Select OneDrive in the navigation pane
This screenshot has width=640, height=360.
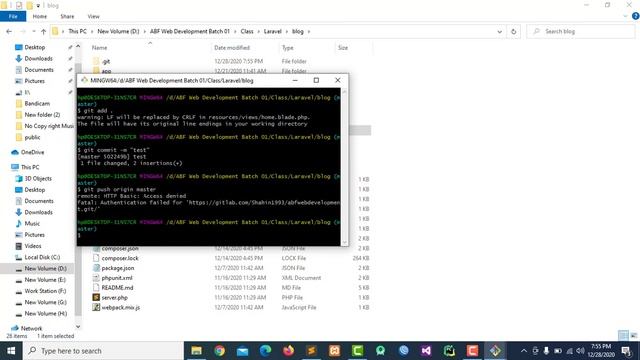(x=32, y=152)
